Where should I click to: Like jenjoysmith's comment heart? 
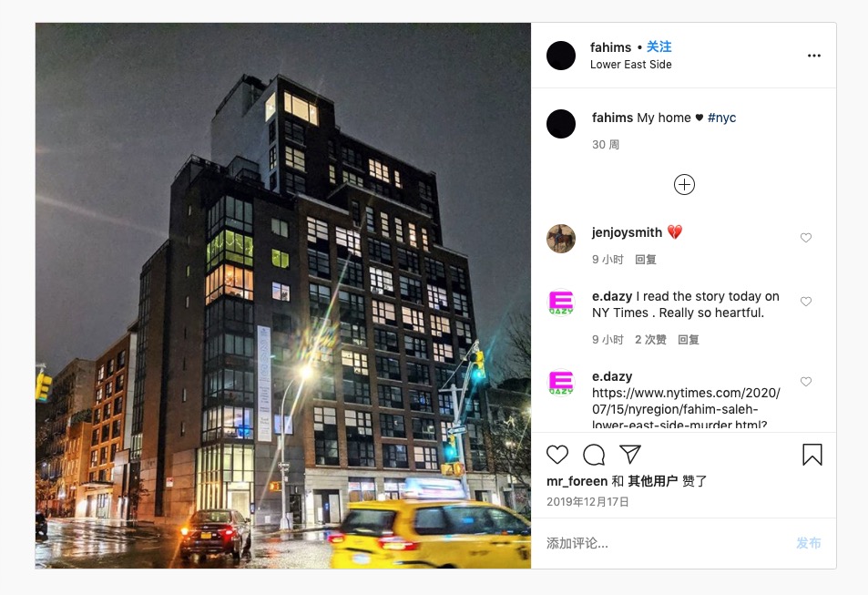[x=806, y=238]
